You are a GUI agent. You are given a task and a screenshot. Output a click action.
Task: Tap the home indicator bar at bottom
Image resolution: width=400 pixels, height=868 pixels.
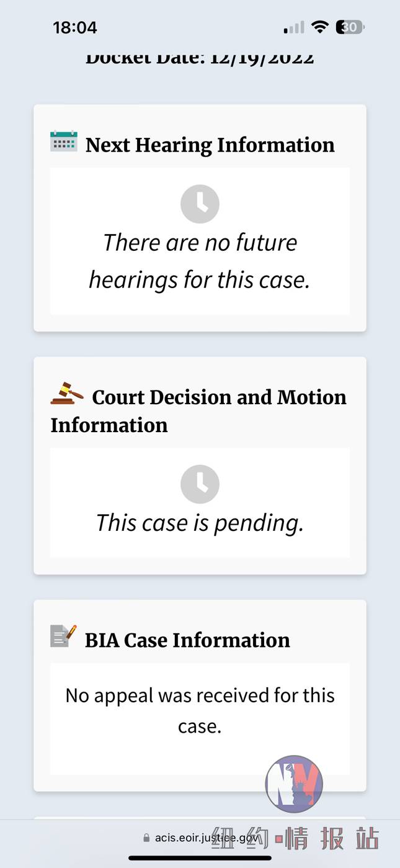point(200,858)
